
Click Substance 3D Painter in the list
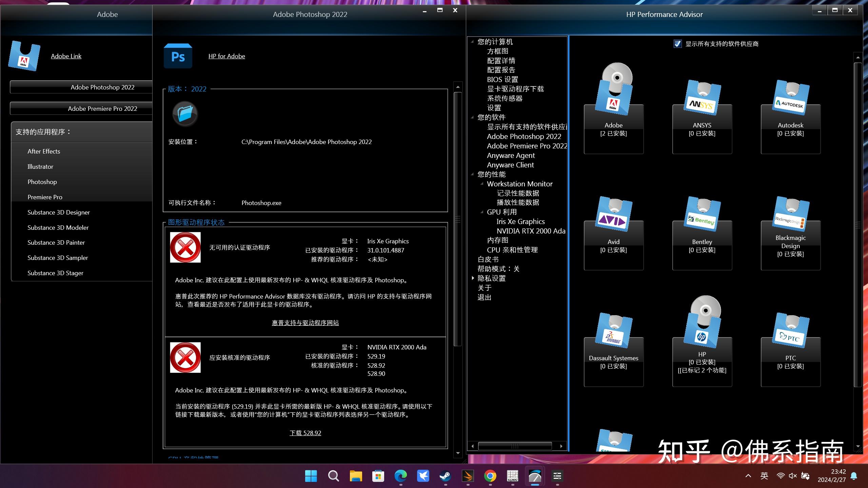(56, 242)
